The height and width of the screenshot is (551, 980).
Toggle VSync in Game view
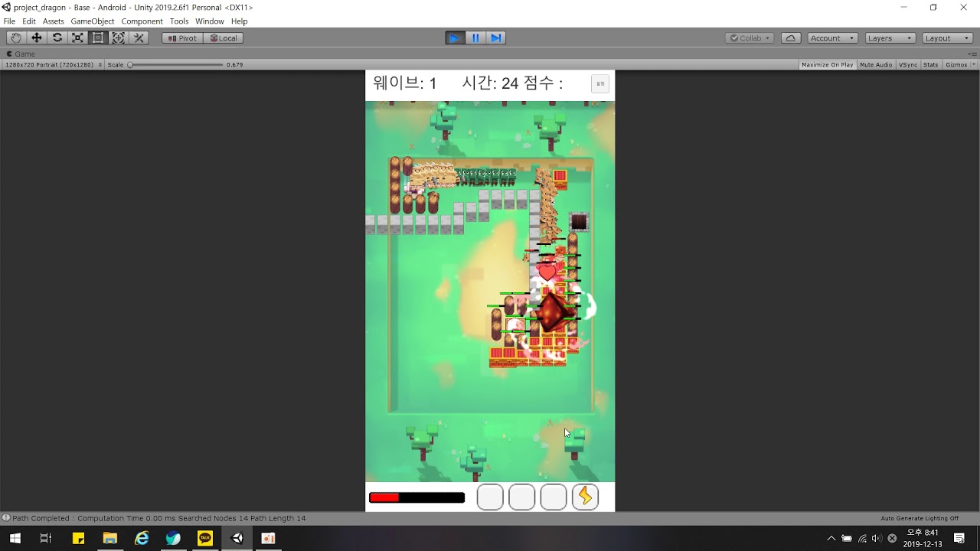(x=908, y=65)
